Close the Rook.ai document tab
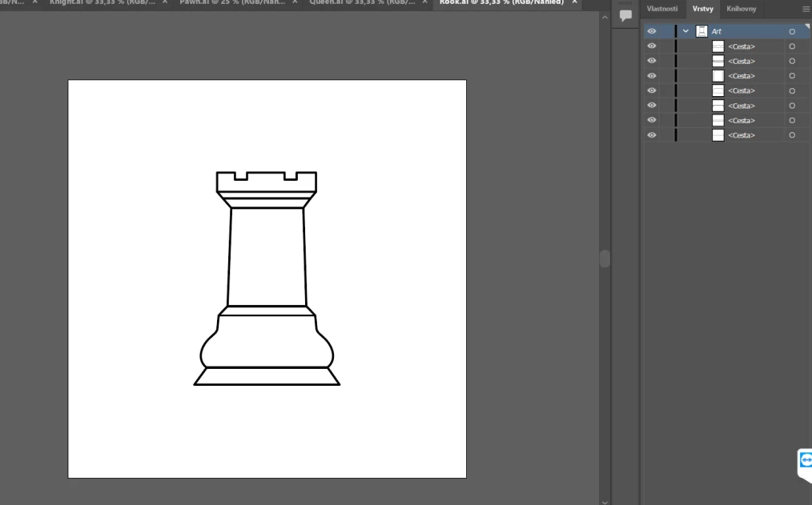 (574, 2)
